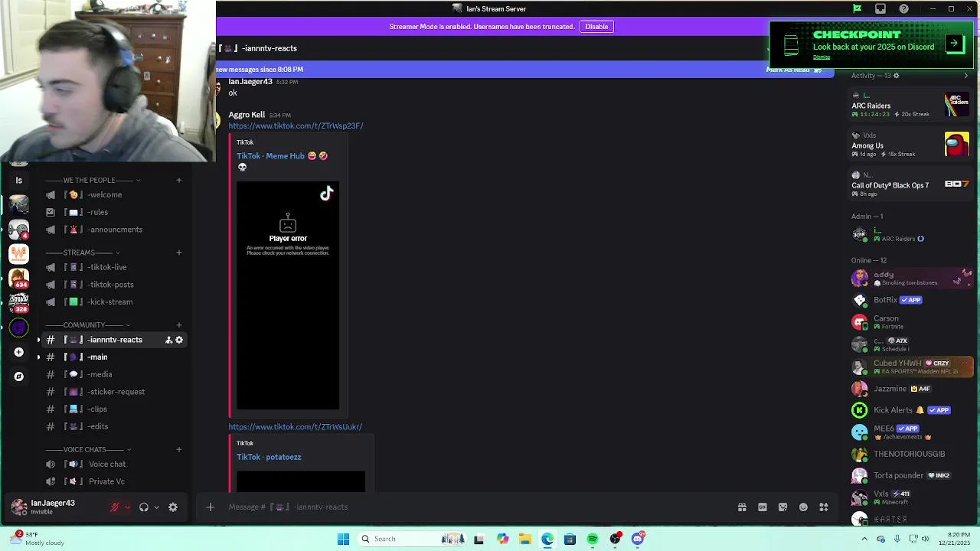Viewport: 980px width, 551px height.
Task: Open ARC Raiders activity card
Action: 911,105
